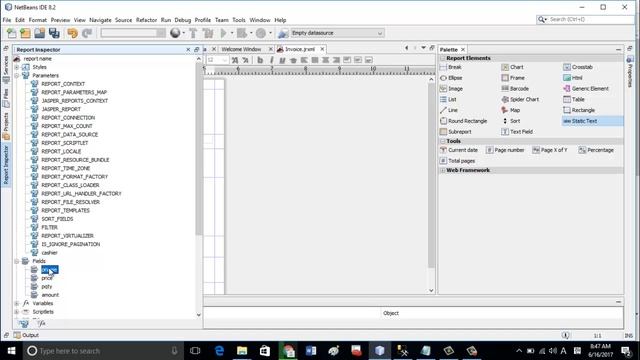Screen dimensions: 640x360
Task: Select the Page X of Y tool
Action: coord(550,150)
